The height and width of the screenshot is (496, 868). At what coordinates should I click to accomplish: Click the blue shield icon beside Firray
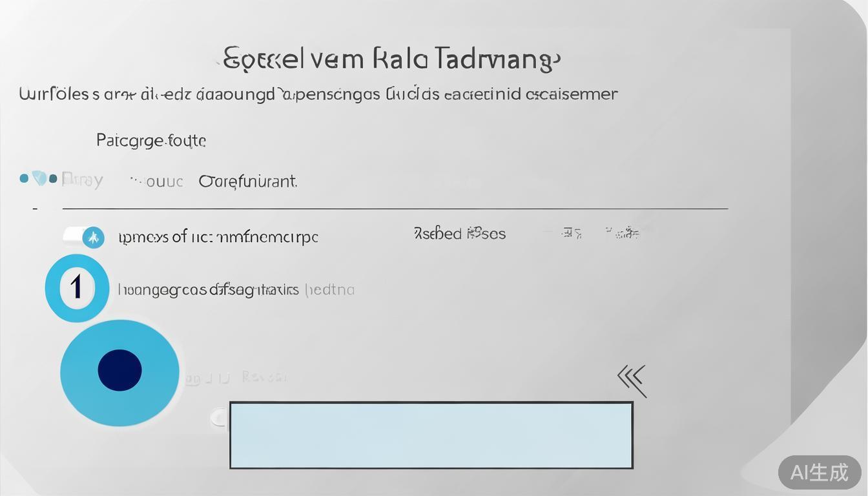[39, 178]
